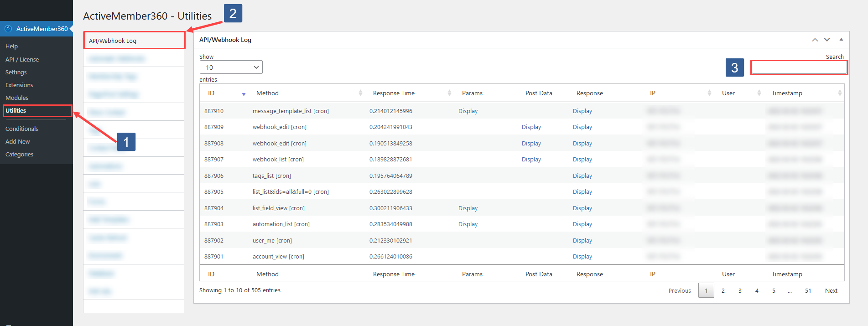Display Response for entry 887909
Viewport: 868px width, 326px height.
point(582,127)
